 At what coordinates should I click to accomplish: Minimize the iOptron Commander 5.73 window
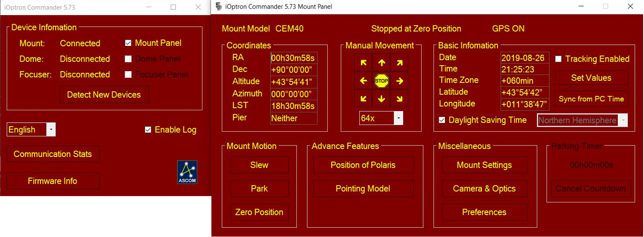(x=149, y=7)
